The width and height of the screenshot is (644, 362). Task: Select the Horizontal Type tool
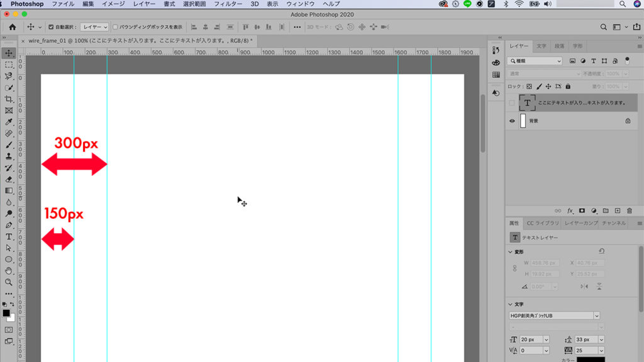[x=9, y=236]
